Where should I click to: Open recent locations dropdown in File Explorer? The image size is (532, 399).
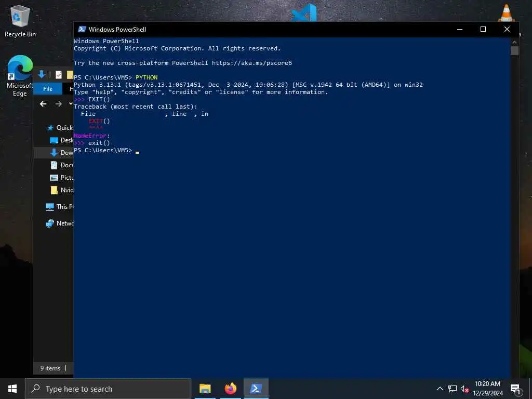[71, 104]
